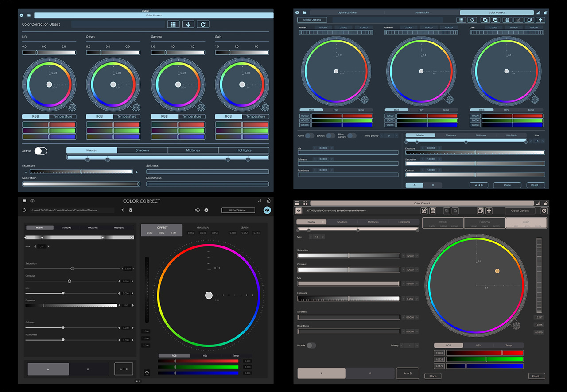Screen dimensions: 567x392
Task: Enable the Bounds toggle in bottom-right panel
Action: [311, 346]
